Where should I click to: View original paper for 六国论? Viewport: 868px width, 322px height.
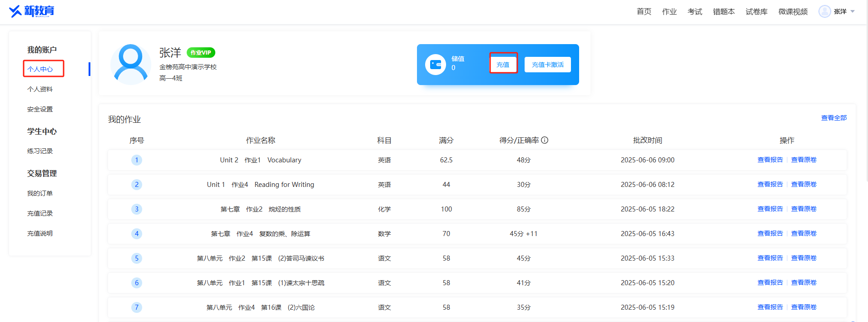804,307
